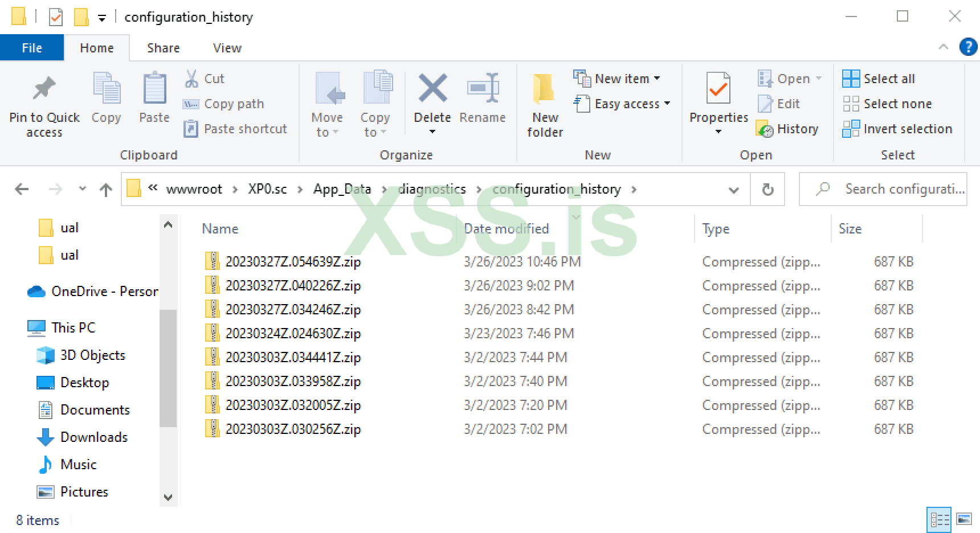This screenshot has width=980, height=533.
Task: Click navigation pane scrollbar up arrow
Action: pos(168,225)
